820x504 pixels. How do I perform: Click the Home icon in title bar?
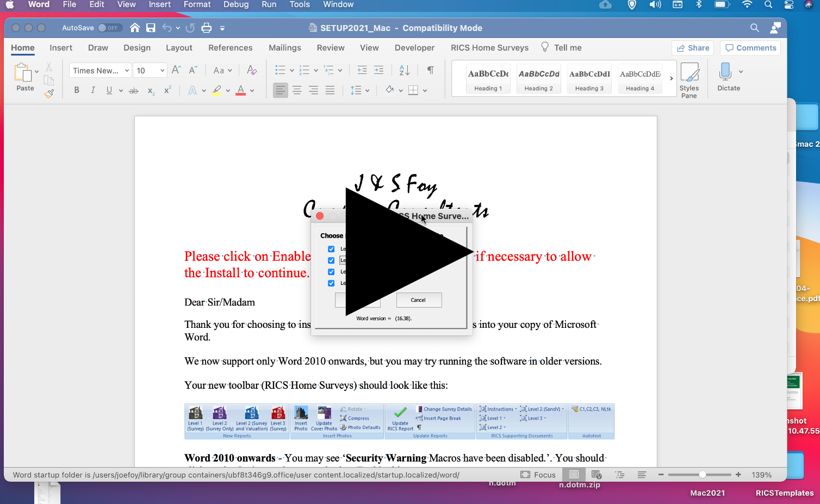(x=135, y=28)
